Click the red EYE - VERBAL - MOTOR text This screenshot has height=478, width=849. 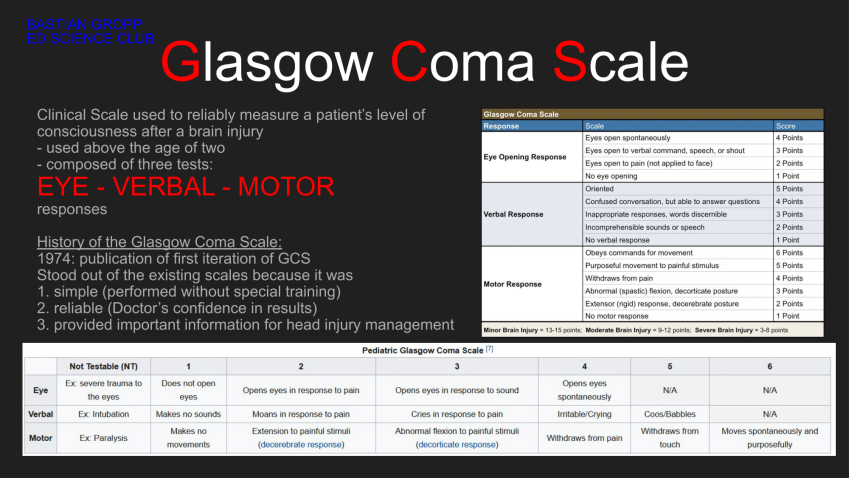point(185,187)
